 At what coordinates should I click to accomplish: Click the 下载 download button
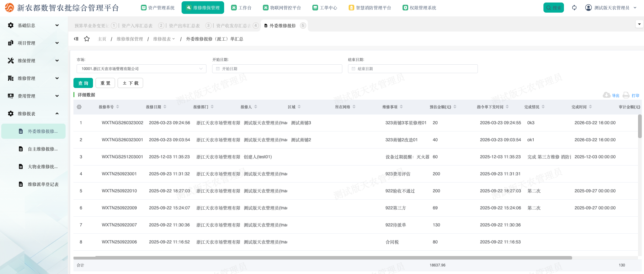(x=130, y=83)
